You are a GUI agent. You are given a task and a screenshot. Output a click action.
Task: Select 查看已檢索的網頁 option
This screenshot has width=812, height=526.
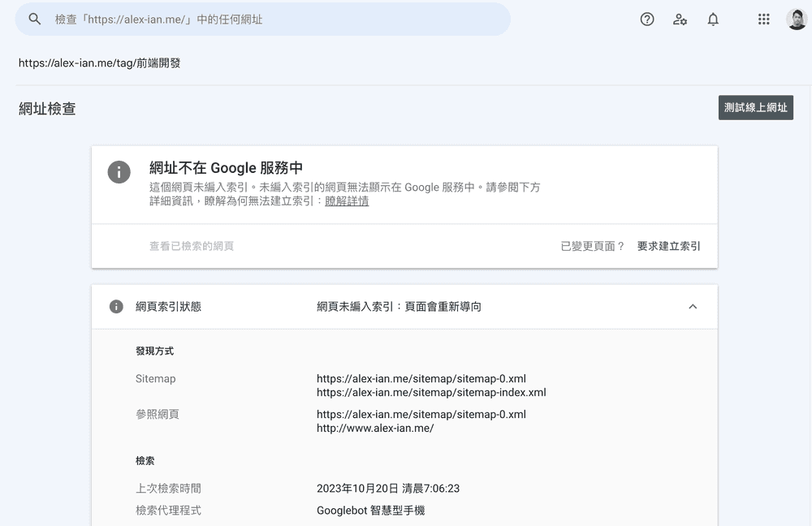pyautogui.click(x=192, y=246)
